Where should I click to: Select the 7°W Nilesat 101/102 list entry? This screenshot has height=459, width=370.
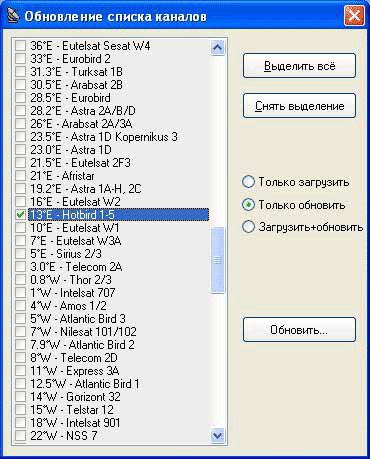coord(83,332)
